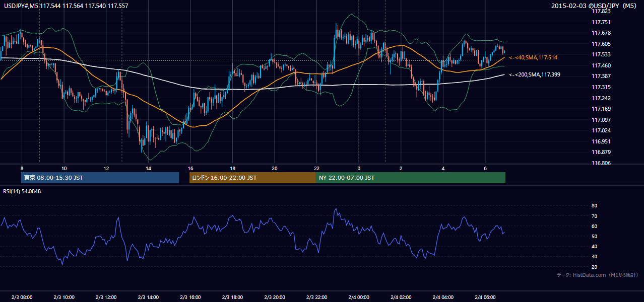644x302 pixels.
Task: Click hour label 18 under price chart
Action: [x=232, y=168]
